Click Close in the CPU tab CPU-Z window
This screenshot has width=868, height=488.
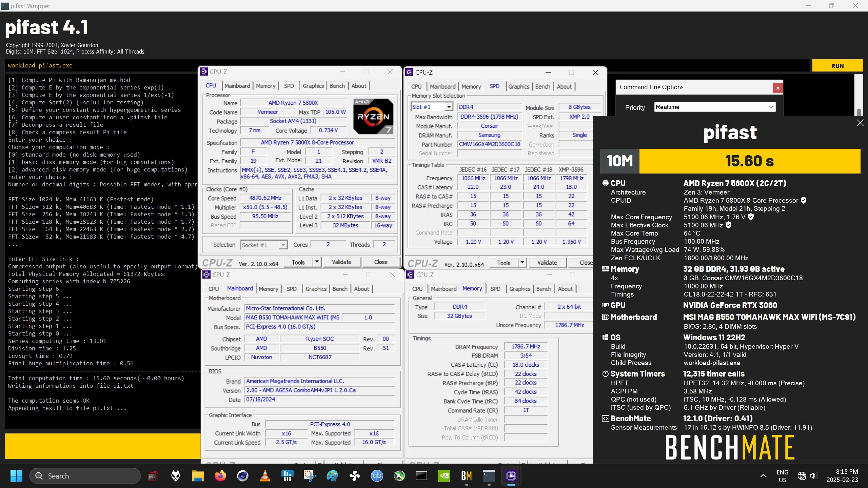pyautogui.click(x=380, y=262)
